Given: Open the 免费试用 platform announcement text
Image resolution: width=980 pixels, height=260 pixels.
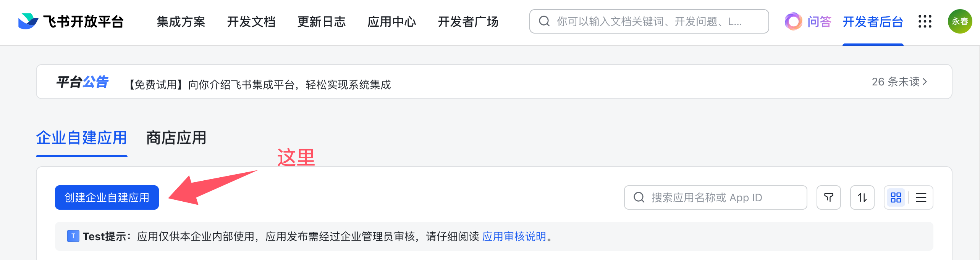Looking at the screenshot, I should [x=260, y=85].
